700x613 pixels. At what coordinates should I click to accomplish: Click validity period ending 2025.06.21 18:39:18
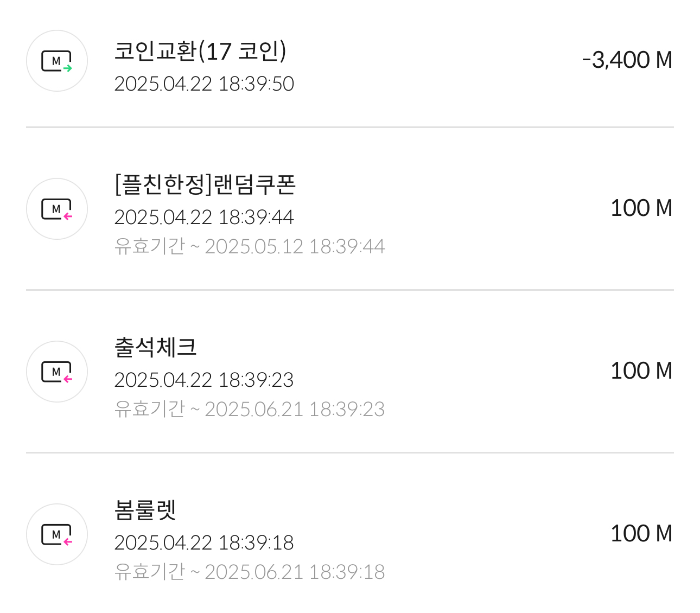click(250, 572)
